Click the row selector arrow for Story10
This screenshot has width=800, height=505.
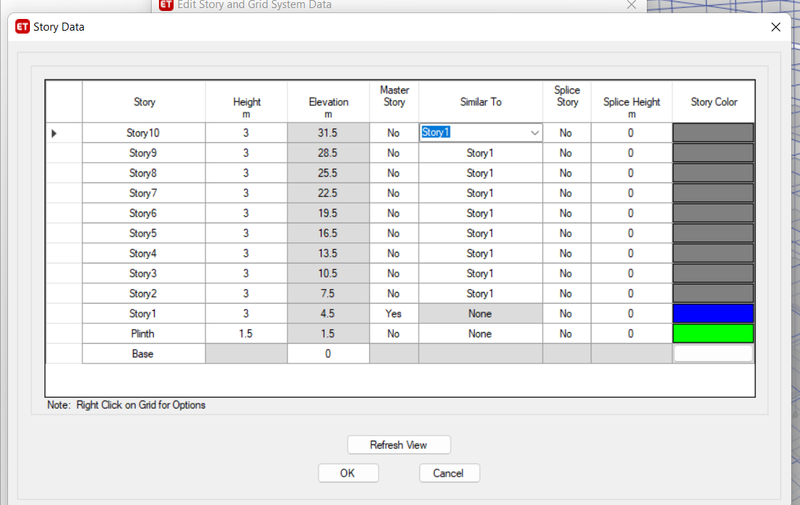(54, 133)
